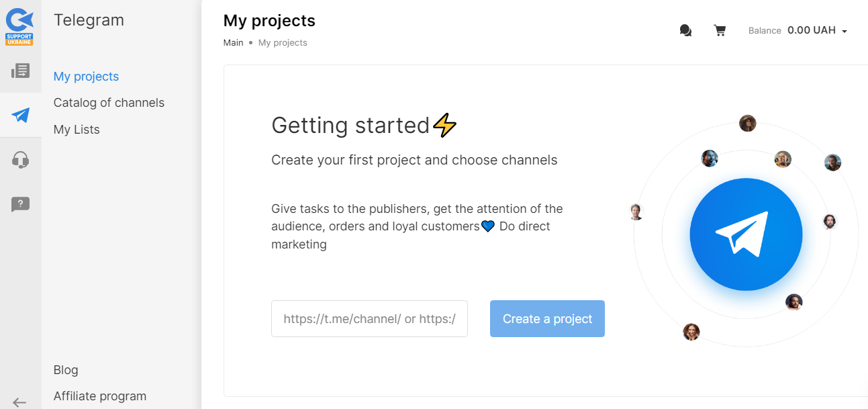Screen dimensions: 868x409
Task: Open the help question mark icon
Action: (x=21, y=204)
